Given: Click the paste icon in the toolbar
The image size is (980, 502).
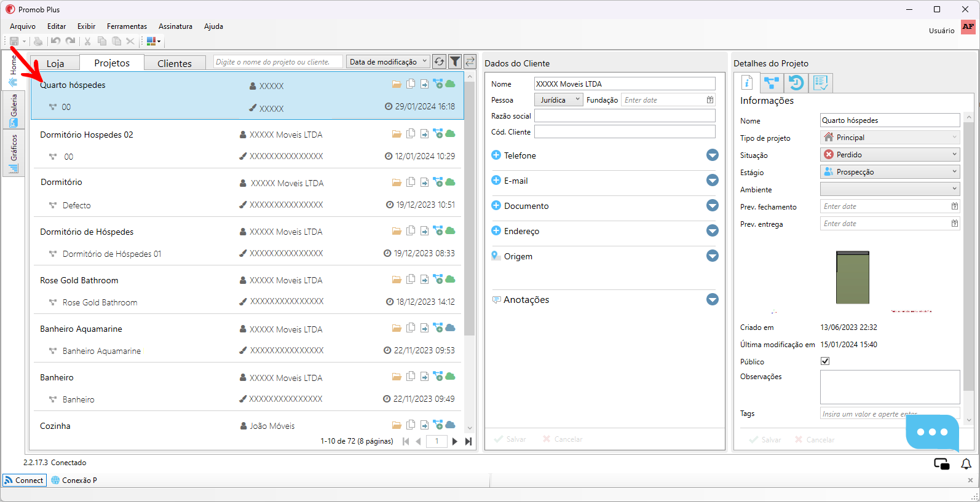Looking at the screenshot, I should (x=116, y=41).
